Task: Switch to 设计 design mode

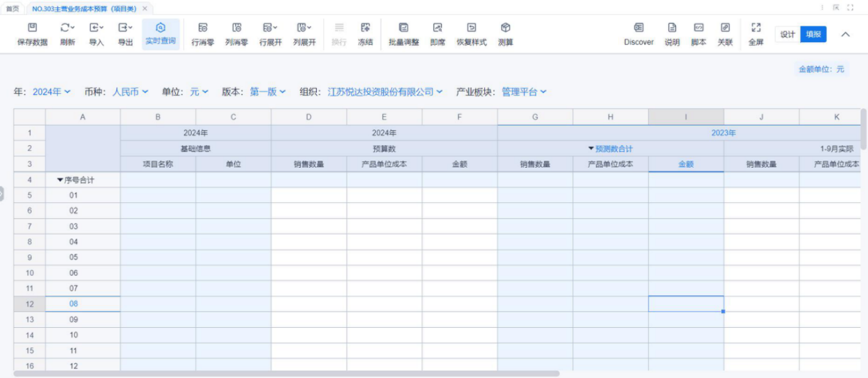Action: point(788,35)
